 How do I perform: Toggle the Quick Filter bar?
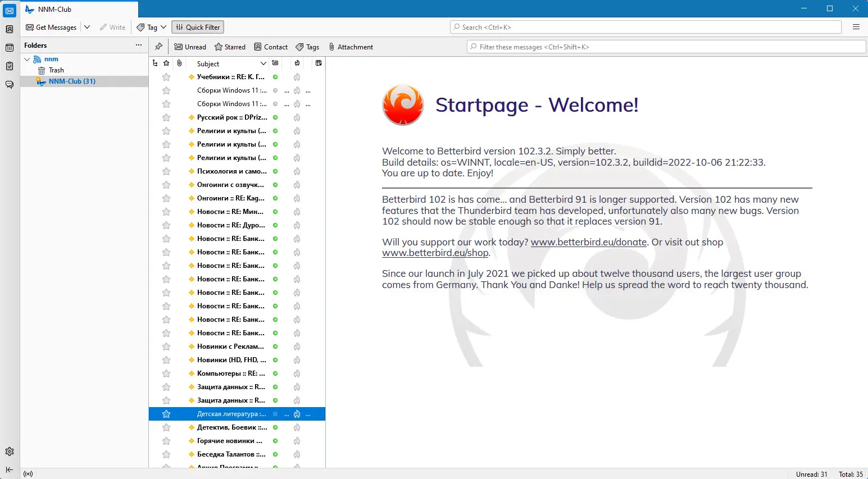[198, 27]
